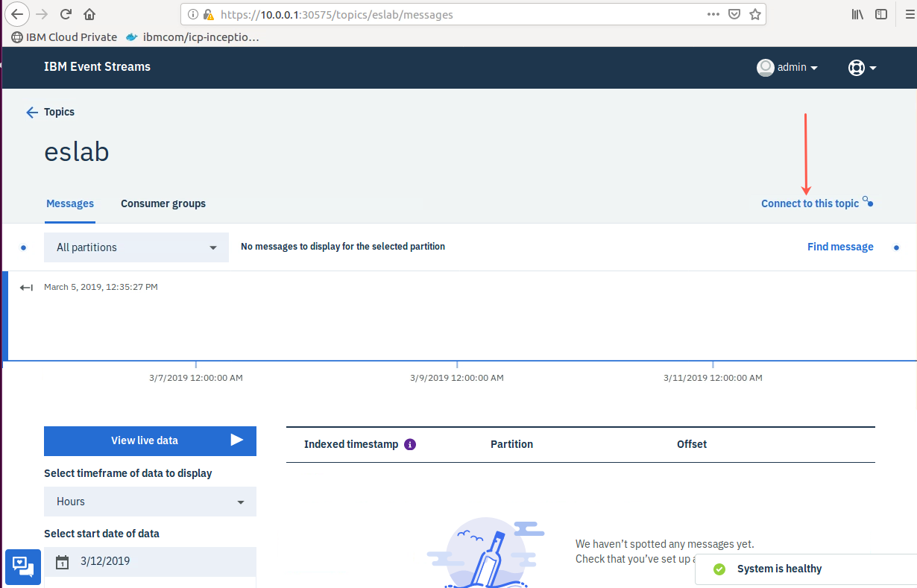Click the play triangle on View live data
Viewport: 917px width, 588px height.
coord(237,440)
